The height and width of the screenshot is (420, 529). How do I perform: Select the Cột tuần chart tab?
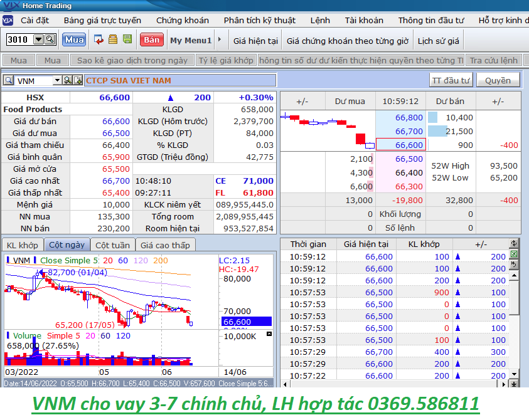[x=113, y=245]
